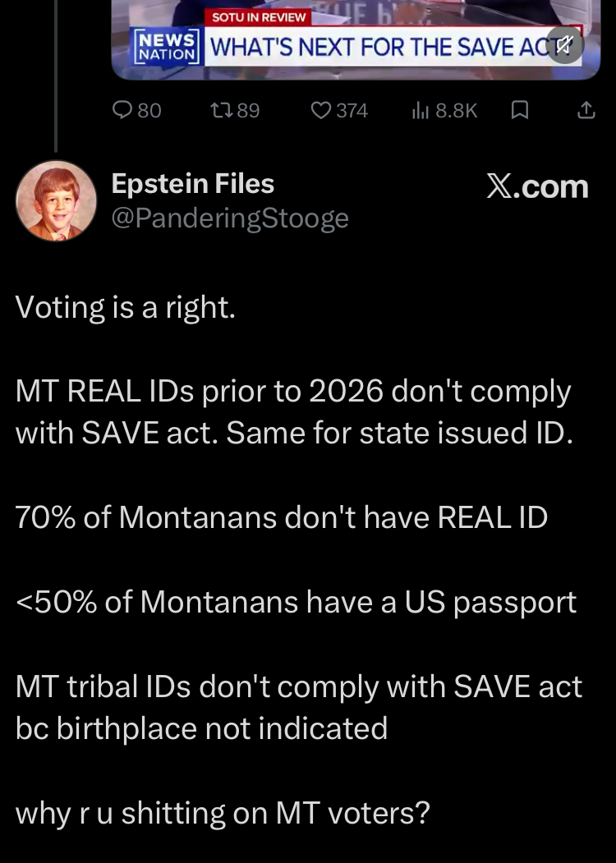Screen dimensions: 616x863
Task: Click the X.com logo
Action: tap(538, 186)
